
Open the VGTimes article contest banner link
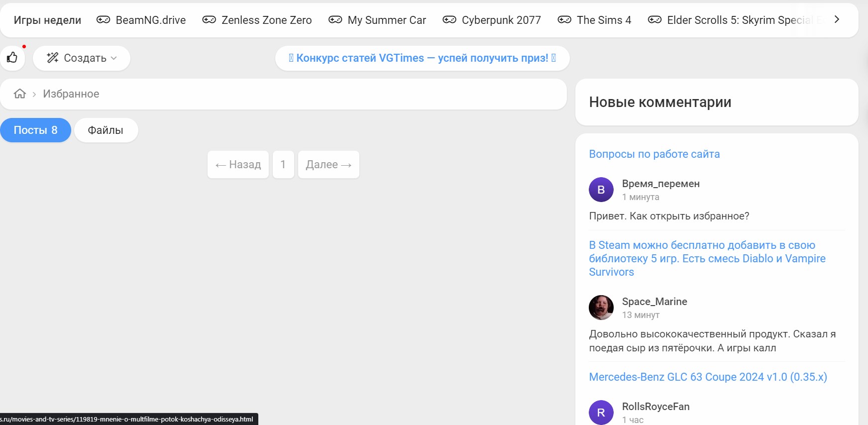point(422,58)
